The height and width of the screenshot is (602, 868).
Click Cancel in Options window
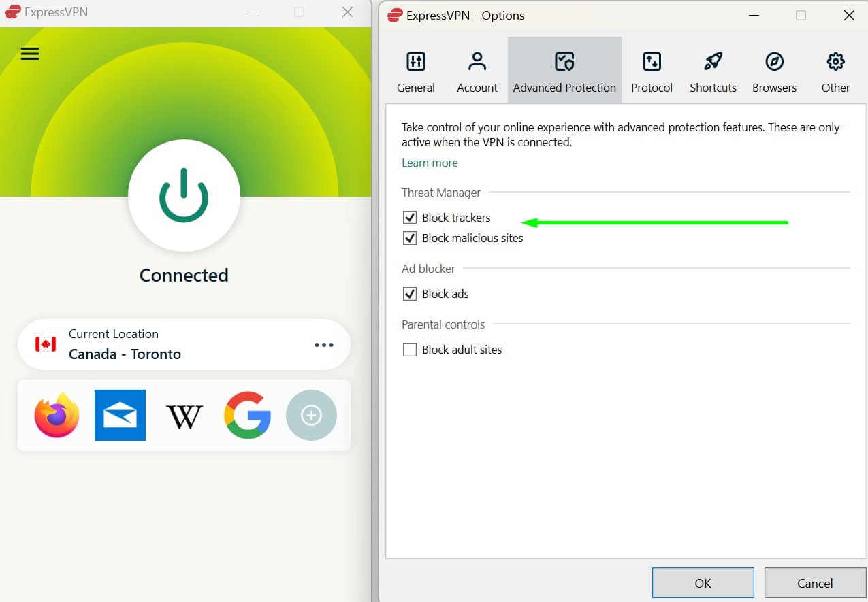click(815, 583)
